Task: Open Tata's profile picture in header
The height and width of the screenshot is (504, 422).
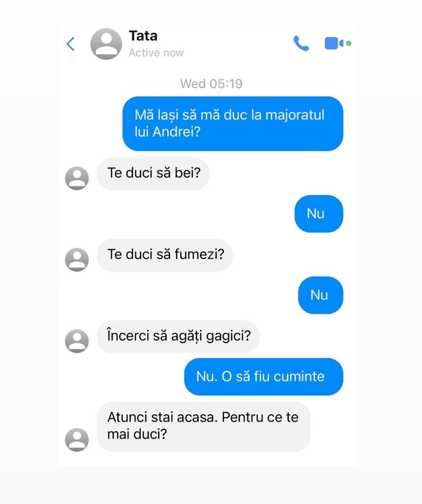Action: tap(106, 44)
